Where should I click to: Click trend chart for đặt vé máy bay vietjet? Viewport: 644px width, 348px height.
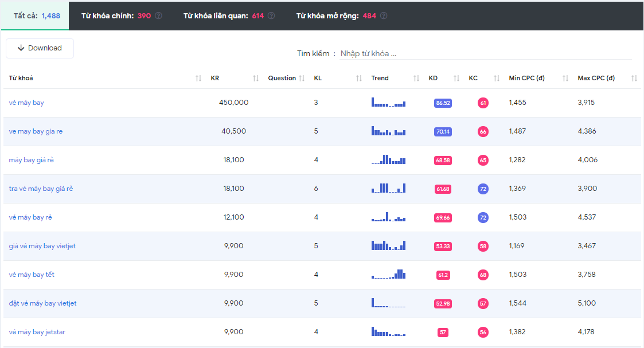click(x=389, y=303)
